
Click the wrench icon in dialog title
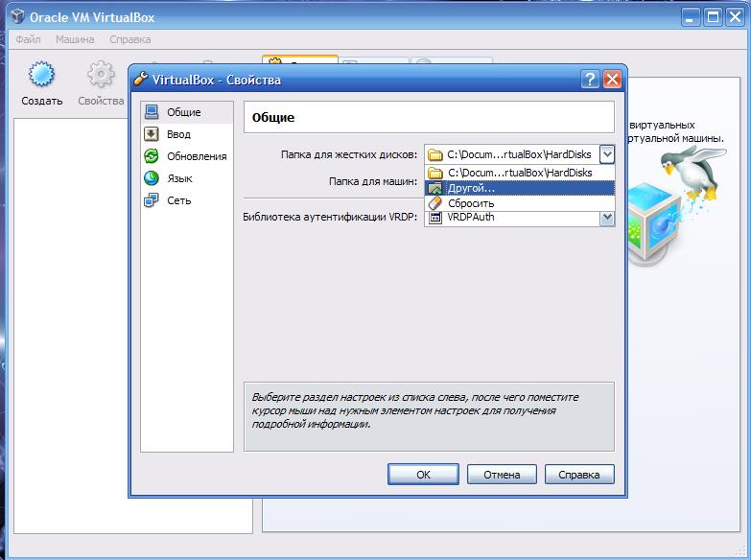pos(140,78)
